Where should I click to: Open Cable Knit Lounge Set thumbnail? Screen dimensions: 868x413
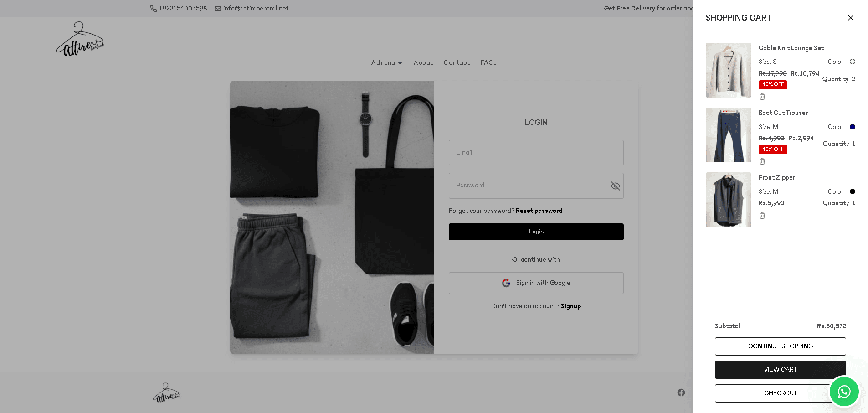click(729, 70)
